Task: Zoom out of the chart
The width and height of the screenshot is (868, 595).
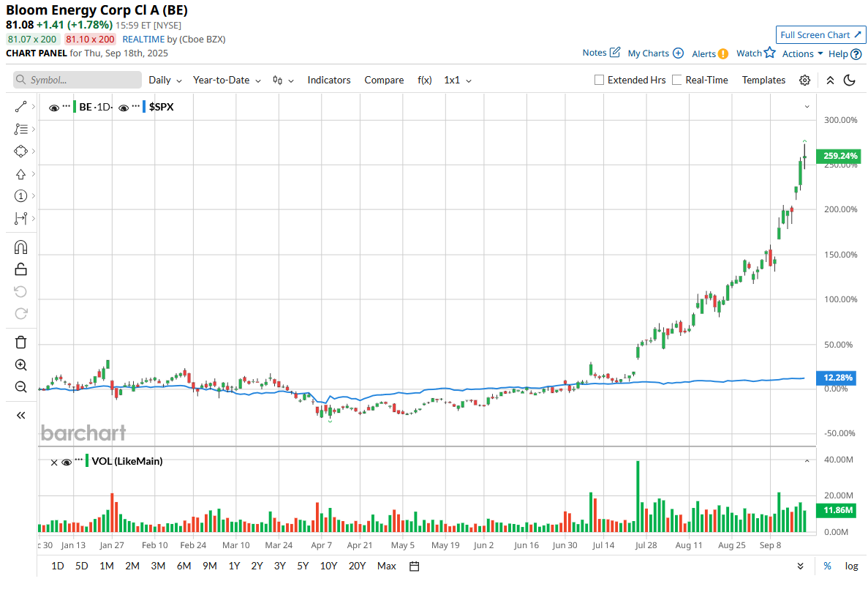Action: click(20, 386)
